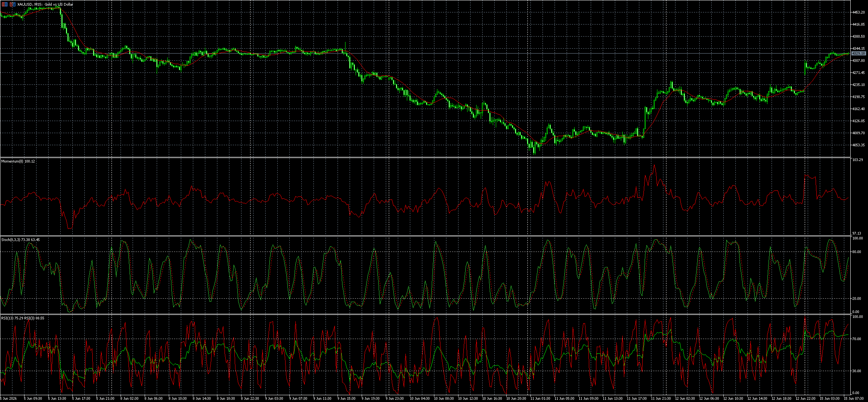Image resolution: width=868 pixels, height=402 pixels.
Task: Open the Depth of Market icon beside chart title
Action: pos(13,4)
